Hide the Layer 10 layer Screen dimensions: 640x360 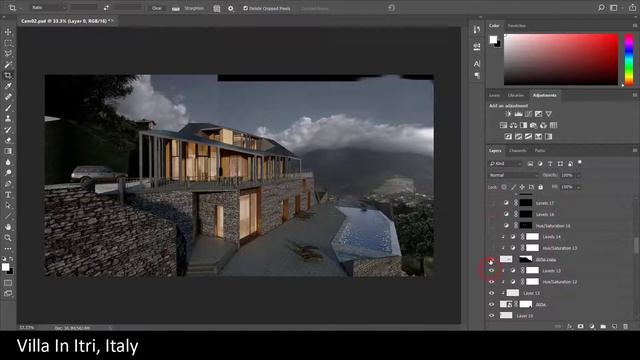click(x=491, y=316)
